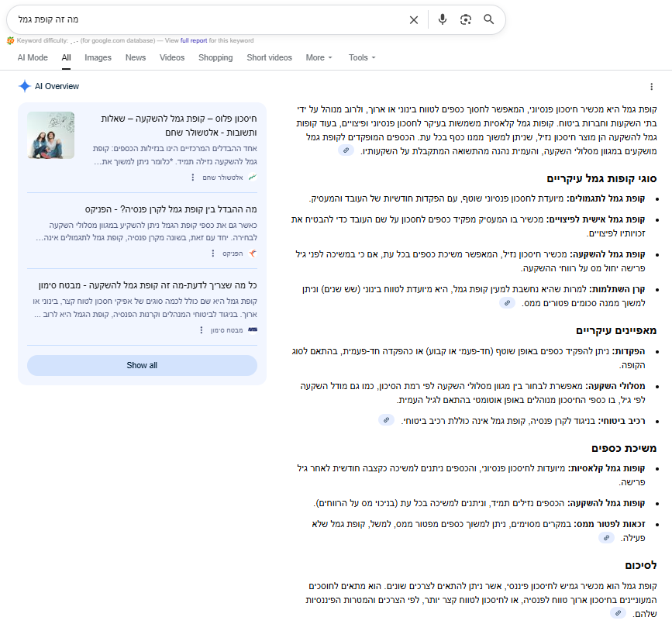
Task: Open the Short videos tab
Action: 269,57
